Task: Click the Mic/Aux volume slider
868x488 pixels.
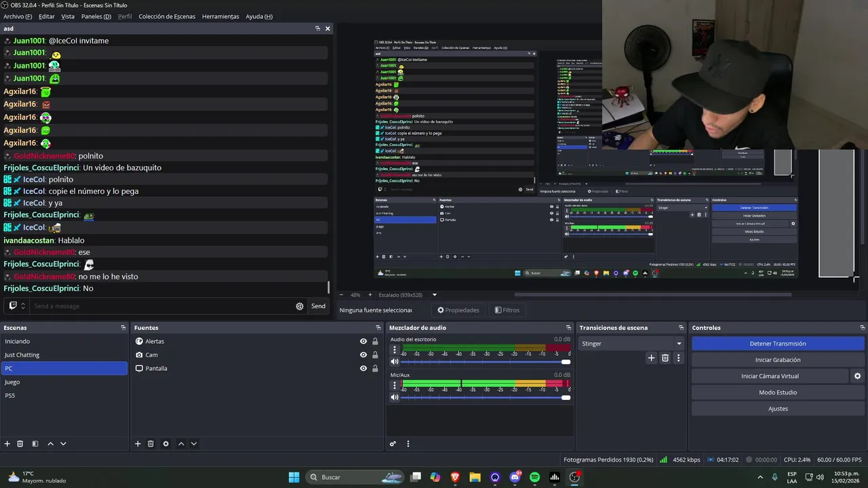Action: click(x=486, y=398)
